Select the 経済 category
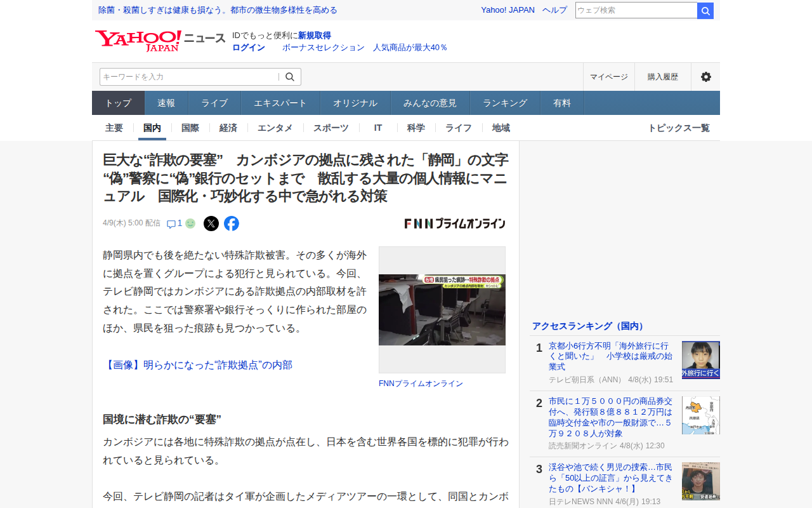The height and width of the screenshot is (508, 812). point(228,128)
